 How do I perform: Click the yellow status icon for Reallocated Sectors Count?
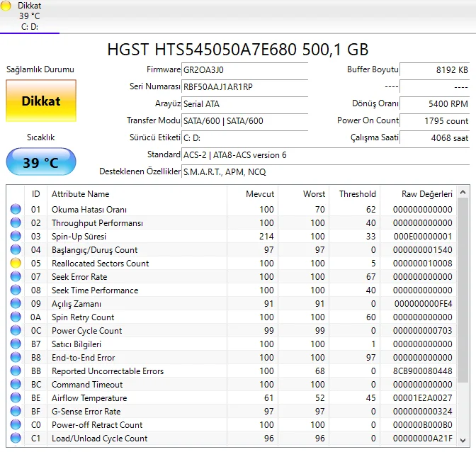[16, 264]
